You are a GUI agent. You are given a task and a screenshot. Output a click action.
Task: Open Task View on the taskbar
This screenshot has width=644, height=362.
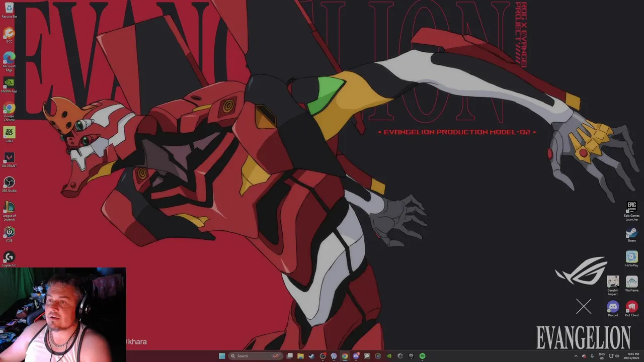point(289,356)
